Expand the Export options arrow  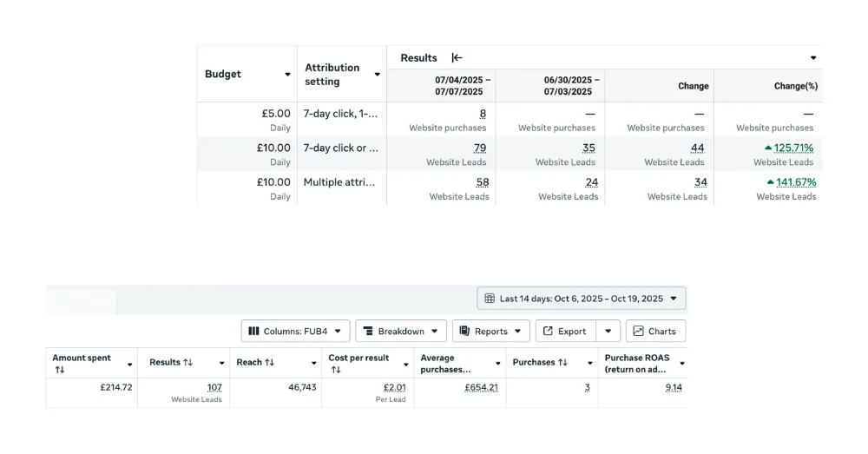click(608, 331)
